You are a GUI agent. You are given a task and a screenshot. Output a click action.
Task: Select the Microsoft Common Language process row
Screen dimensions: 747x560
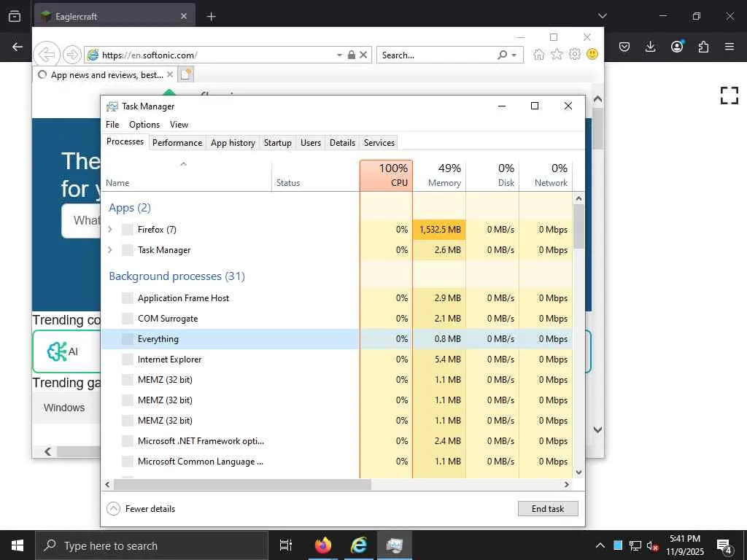337,462
